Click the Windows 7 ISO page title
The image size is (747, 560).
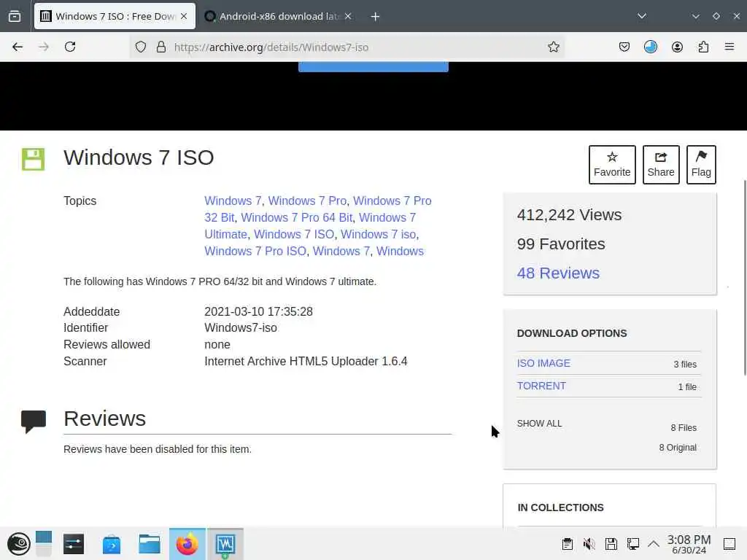(139, 157)
